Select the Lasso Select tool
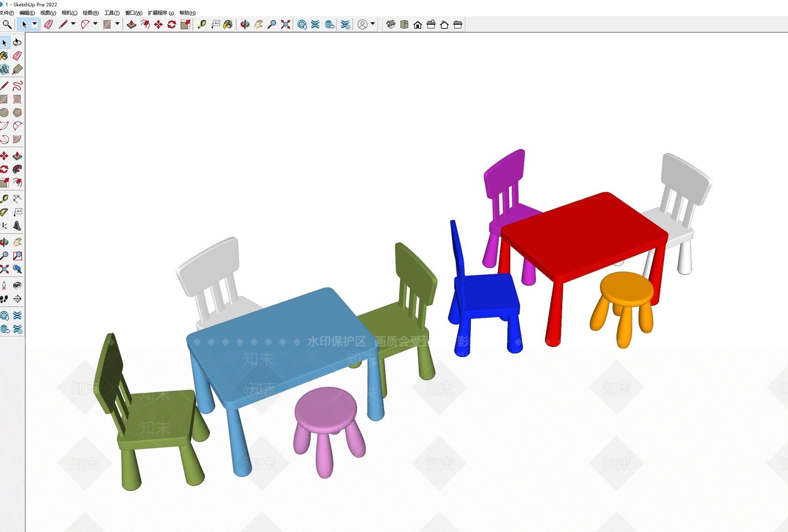This screenshot has height=532, width=788. 17,42
